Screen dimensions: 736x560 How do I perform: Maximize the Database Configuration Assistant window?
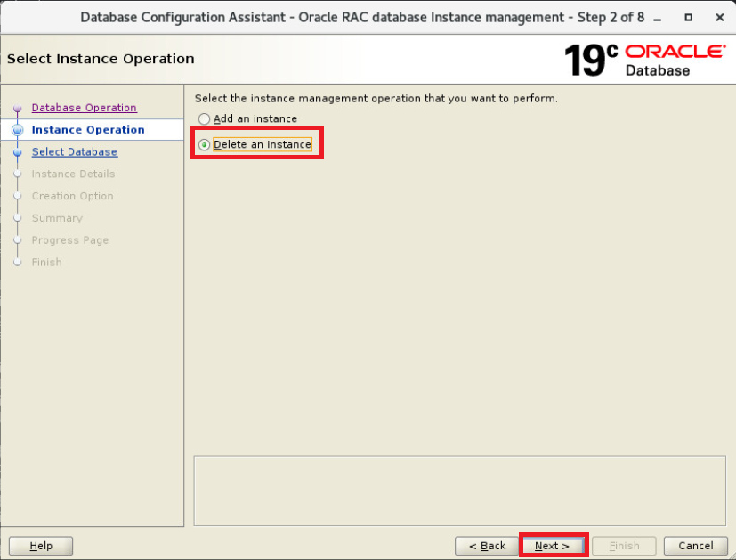(x=688, y=18)
